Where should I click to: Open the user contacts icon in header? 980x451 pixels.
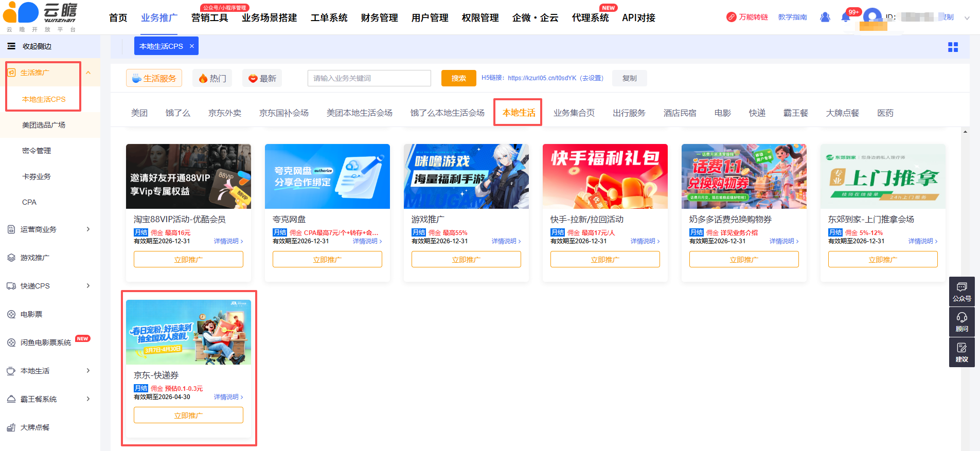[825, 17]
